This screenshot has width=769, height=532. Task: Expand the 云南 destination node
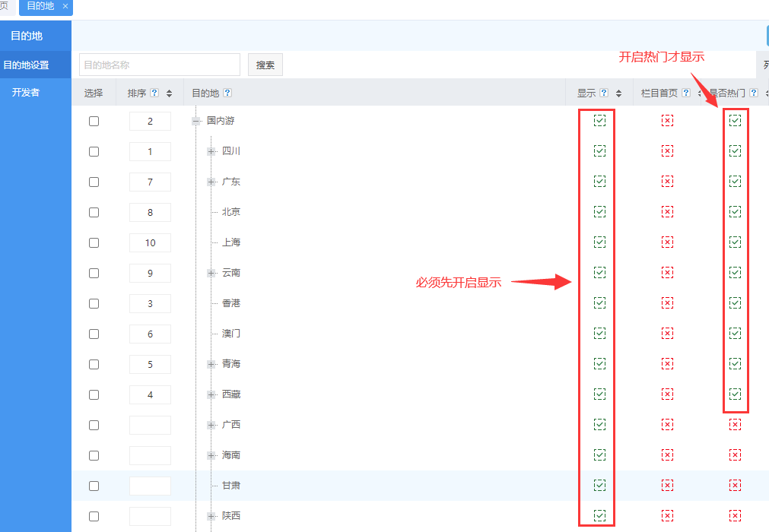click(x=211, y=273)
